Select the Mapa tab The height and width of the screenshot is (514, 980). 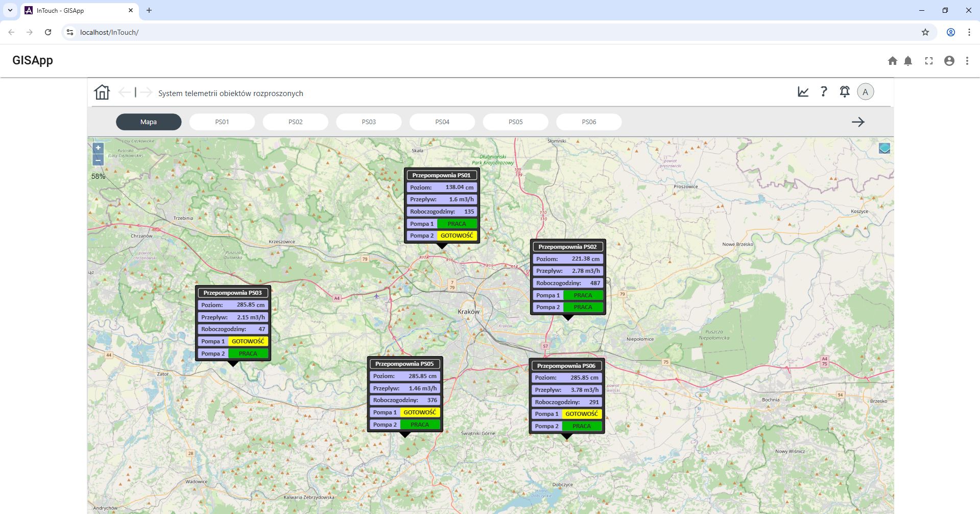point(149,122)
